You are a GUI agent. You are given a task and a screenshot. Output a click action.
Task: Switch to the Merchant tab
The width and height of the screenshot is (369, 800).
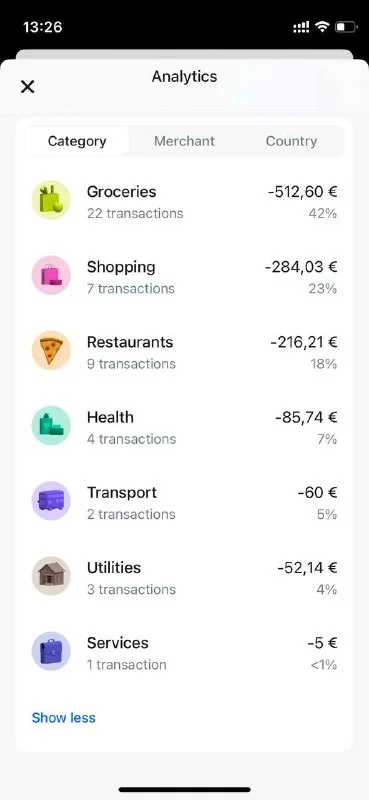click(184, 141)
